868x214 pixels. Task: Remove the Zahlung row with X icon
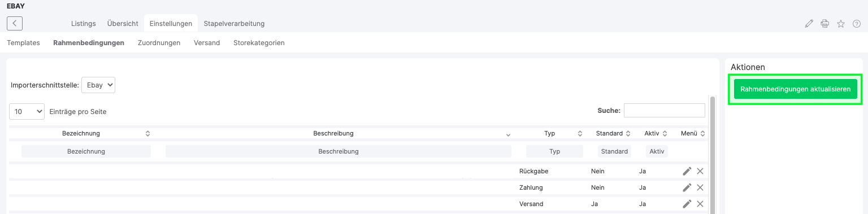(700, 187)
